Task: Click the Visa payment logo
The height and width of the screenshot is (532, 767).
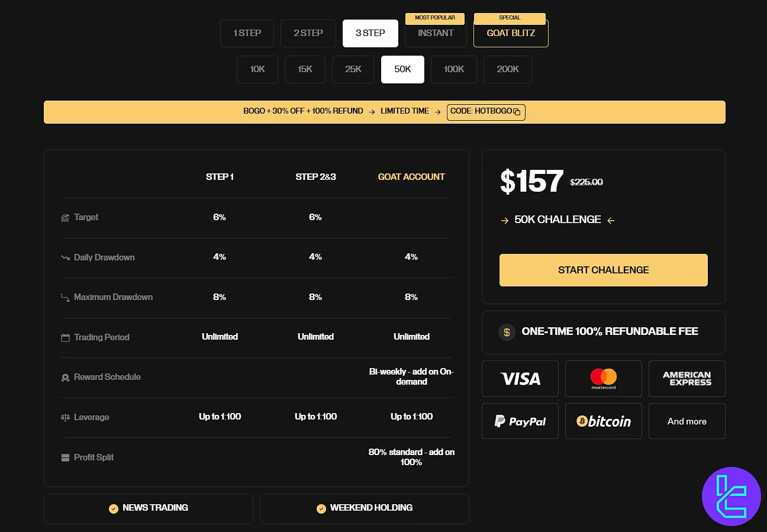Action: coord(520,379)
